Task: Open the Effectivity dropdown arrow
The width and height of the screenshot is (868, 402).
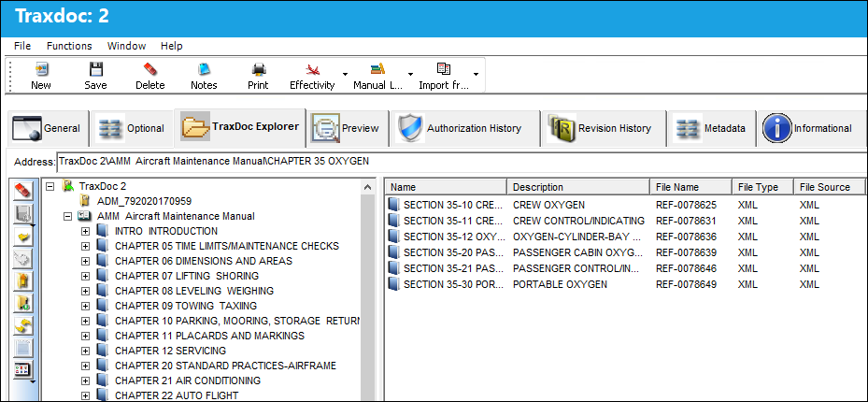Action: tap(346, 74)
